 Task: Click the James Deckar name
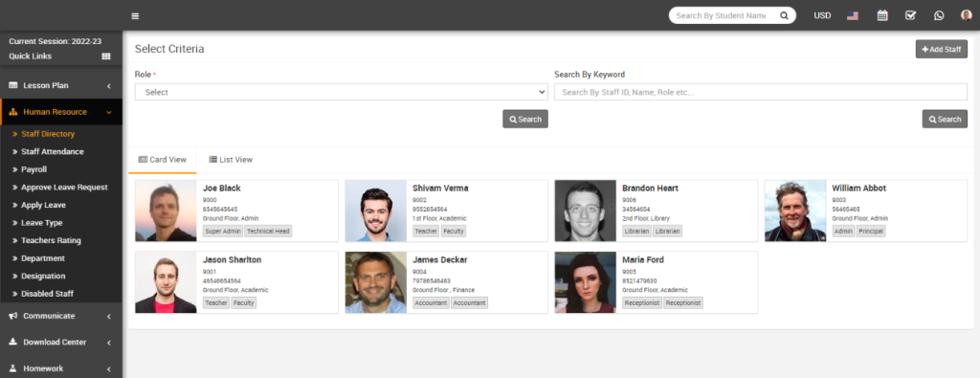click(x=440, y=259)
